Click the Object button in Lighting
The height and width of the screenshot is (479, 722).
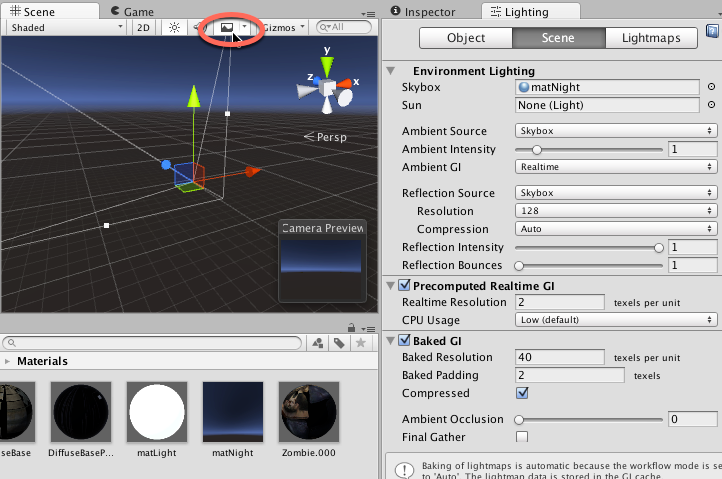click(465, 38)
